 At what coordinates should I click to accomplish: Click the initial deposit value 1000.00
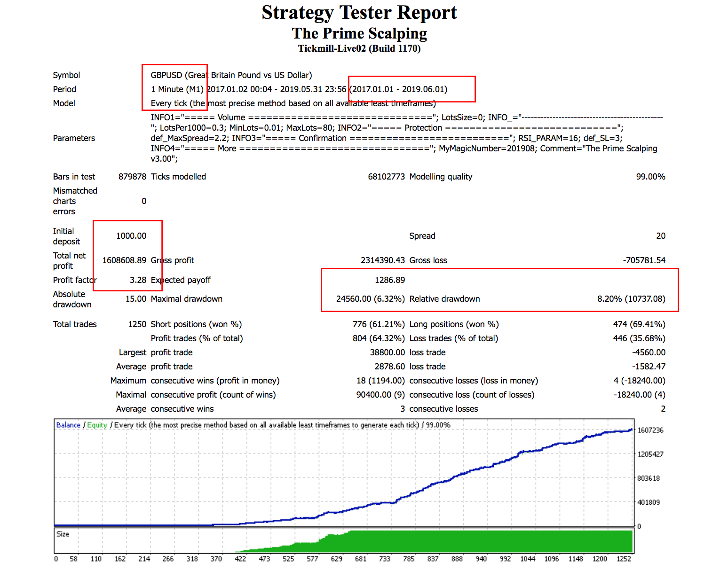131,236
